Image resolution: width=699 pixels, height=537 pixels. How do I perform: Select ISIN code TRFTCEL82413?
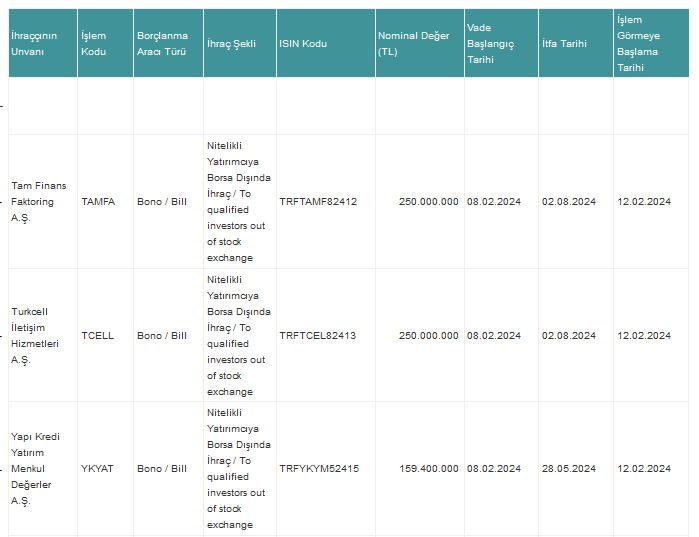click(318, 336)
